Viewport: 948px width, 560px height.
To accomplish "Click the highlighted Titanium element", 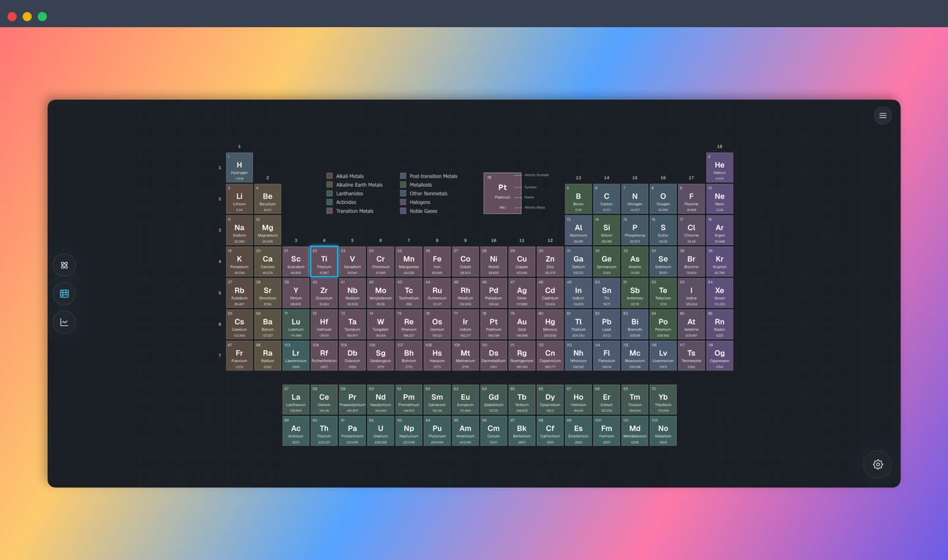I will point(323,261).
